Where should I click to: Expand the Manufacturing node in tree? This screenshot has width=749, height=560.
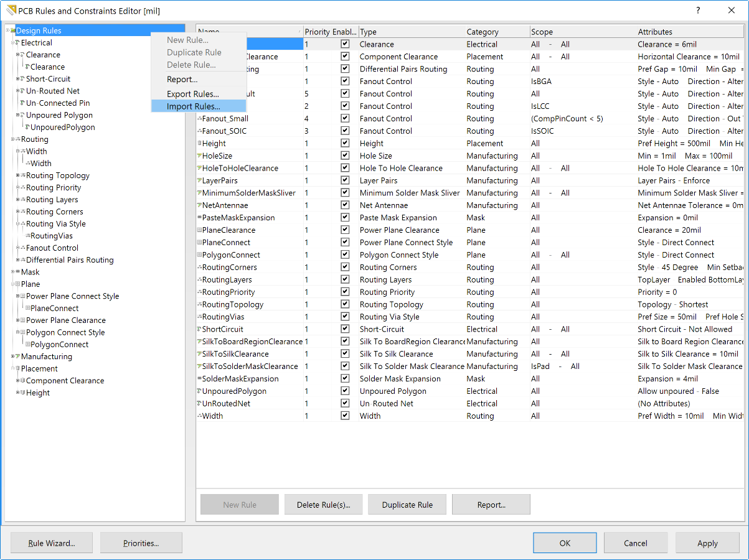pos(12,357)
